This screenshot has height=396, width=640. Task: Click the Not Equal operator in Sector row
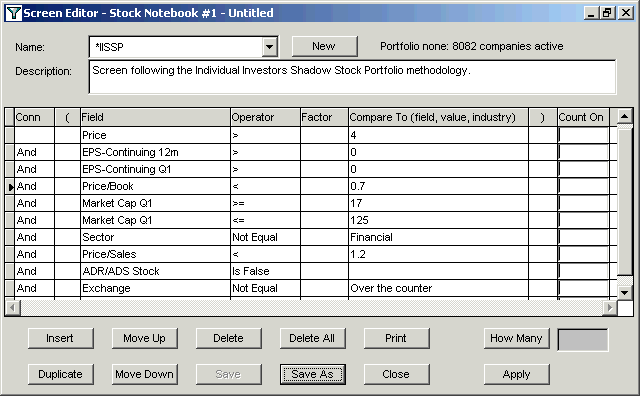click(265, 237)
